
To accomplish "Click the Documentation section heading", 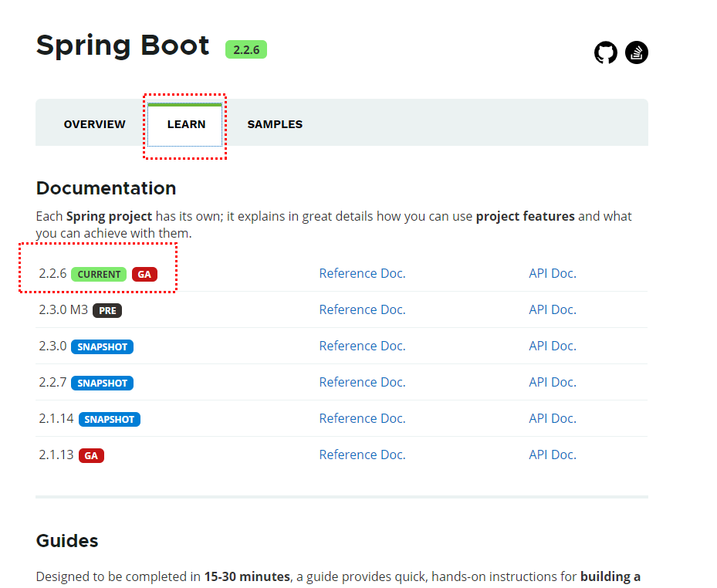I will point(106,188).
